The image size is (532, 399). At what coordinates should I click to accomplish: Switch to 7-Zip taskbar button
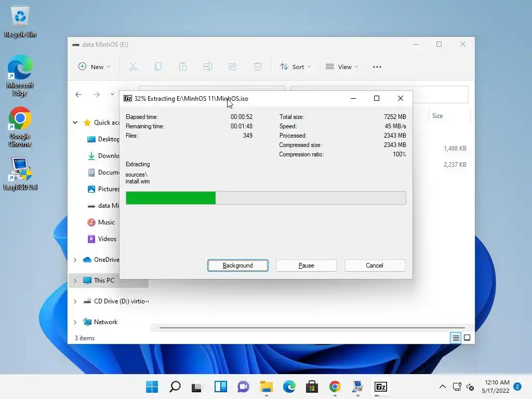coord(381,387)
